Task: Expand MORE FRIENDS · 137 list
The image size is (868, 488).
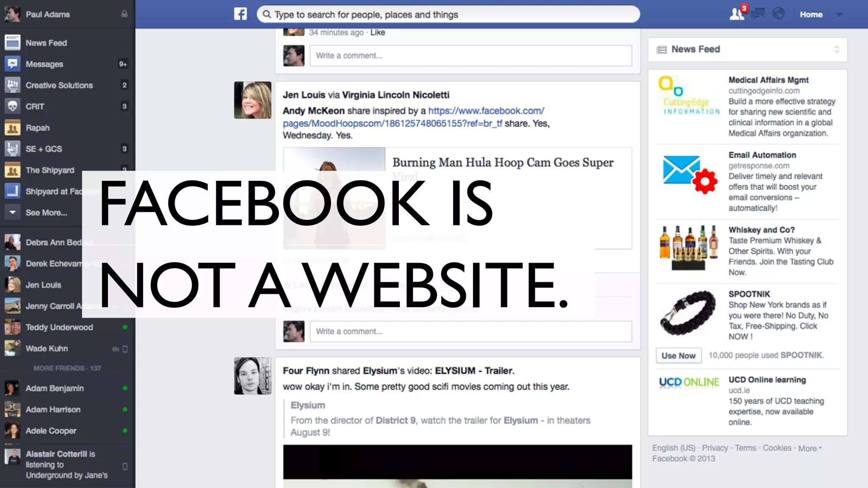Action: [x=67, y=368]
